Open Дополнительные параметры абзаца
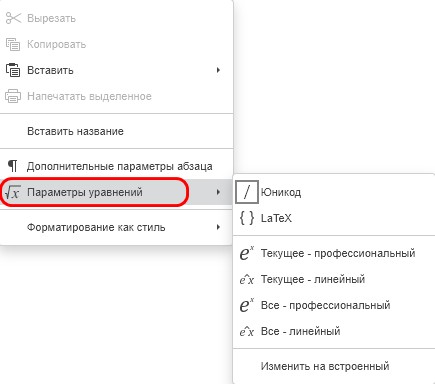435x384 pixels. coord(116,166)
